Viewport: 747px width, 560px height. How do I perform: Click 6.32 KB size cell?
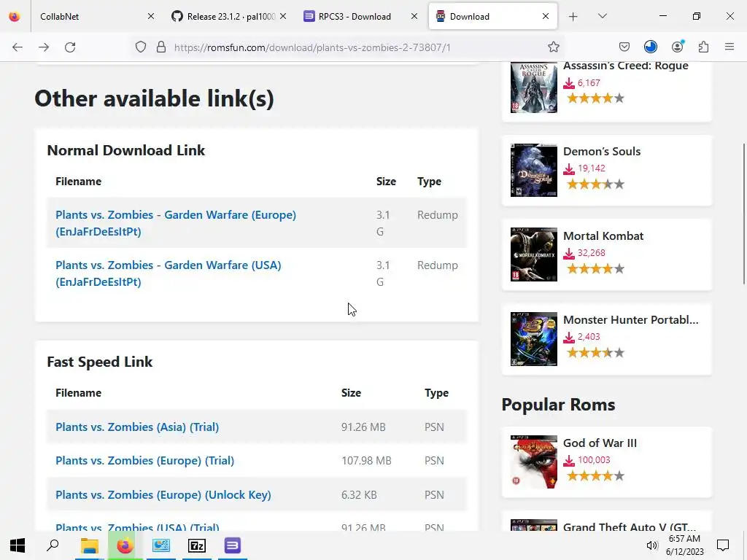(359, 495)
